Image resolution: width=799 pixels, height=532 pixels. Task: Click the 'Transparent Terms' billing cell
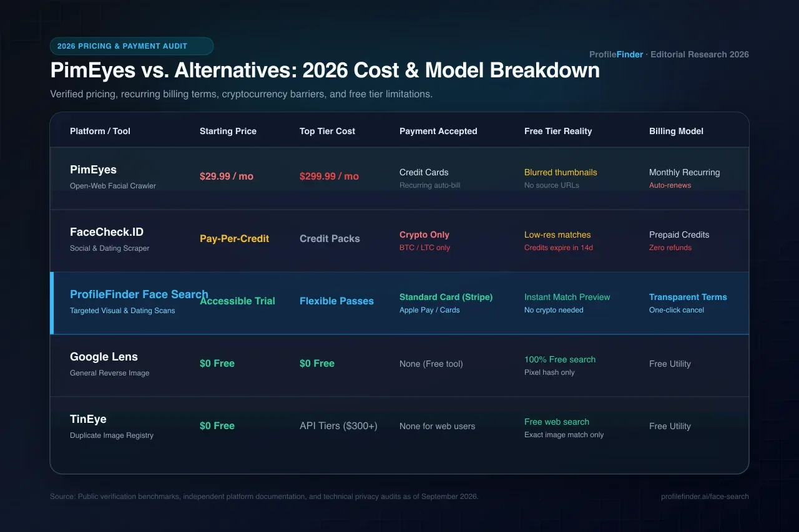click(x=688, y=297)
